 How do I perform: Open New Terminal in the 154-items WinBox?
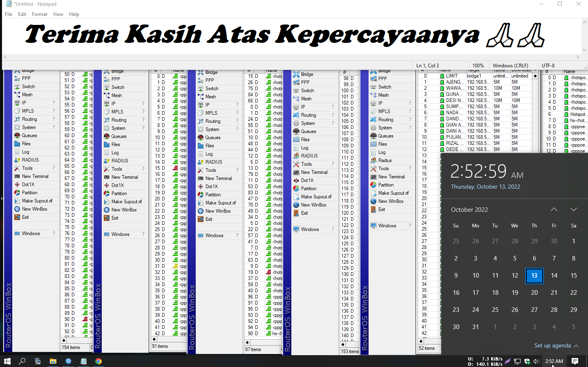35,176
